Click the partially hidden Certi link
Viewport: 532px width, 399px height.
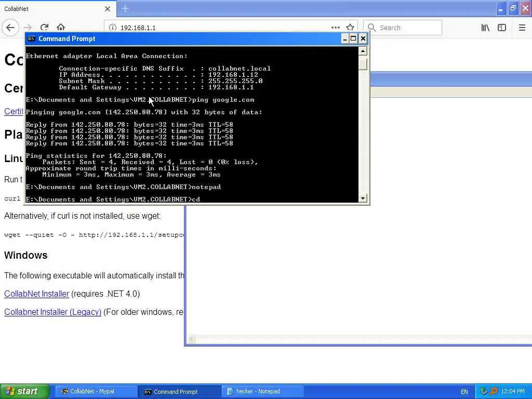click(13, 111)
